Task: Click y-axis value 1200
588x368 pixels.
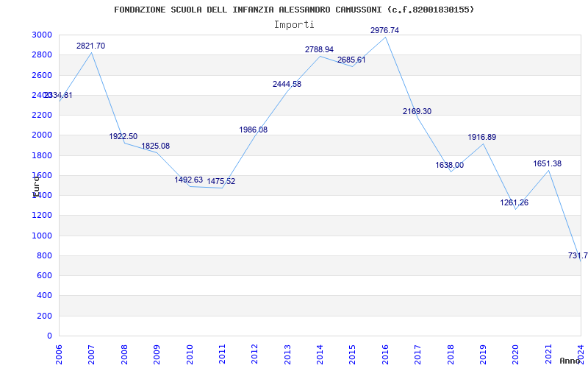Action: [42, 216]
